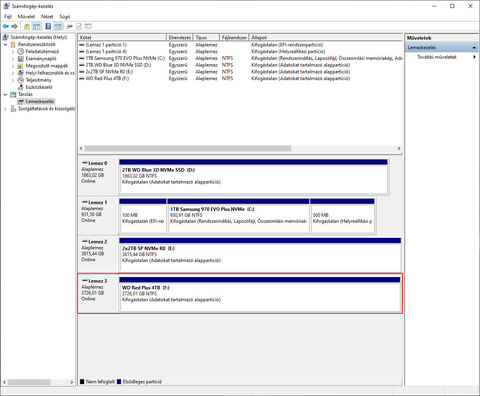This screenshot has height=396, width=480.
Task: Select 1TB Samsung 970 (C:) partition block
Action: click(238, 215)
